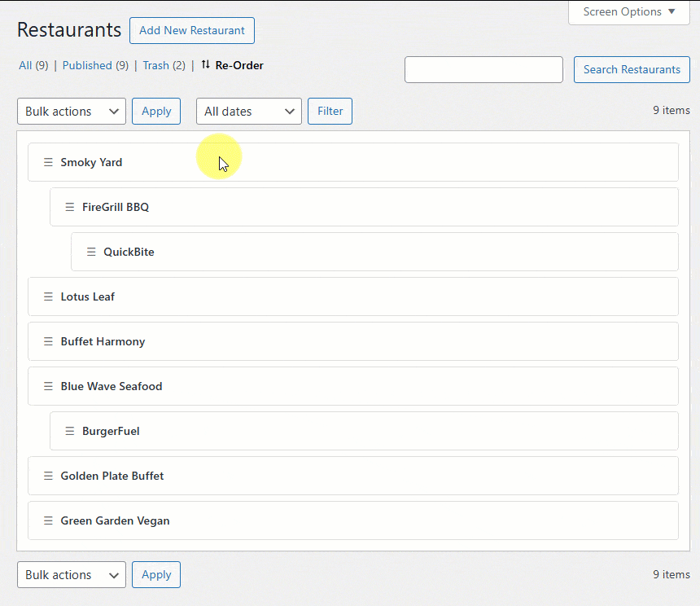Click the Filter button
The height and width of the screenshot is (606, 700).
coord(330,112)
